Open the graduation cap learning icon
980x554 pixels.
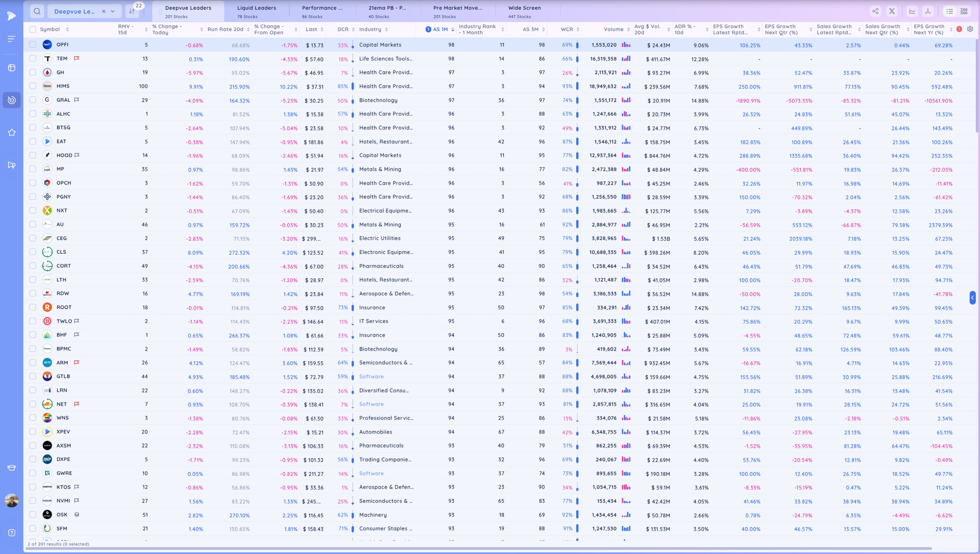(x=12, y=468)
